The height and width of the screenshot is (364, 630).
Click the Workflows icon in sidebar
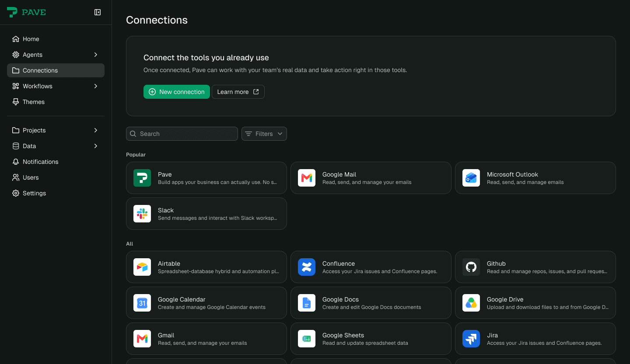[16, 86]
